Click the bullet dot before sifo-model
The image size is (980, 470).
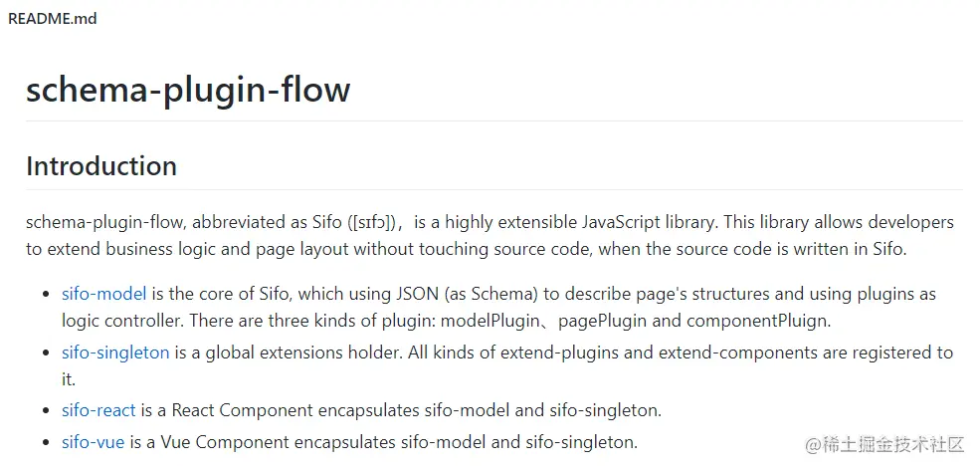45,294
